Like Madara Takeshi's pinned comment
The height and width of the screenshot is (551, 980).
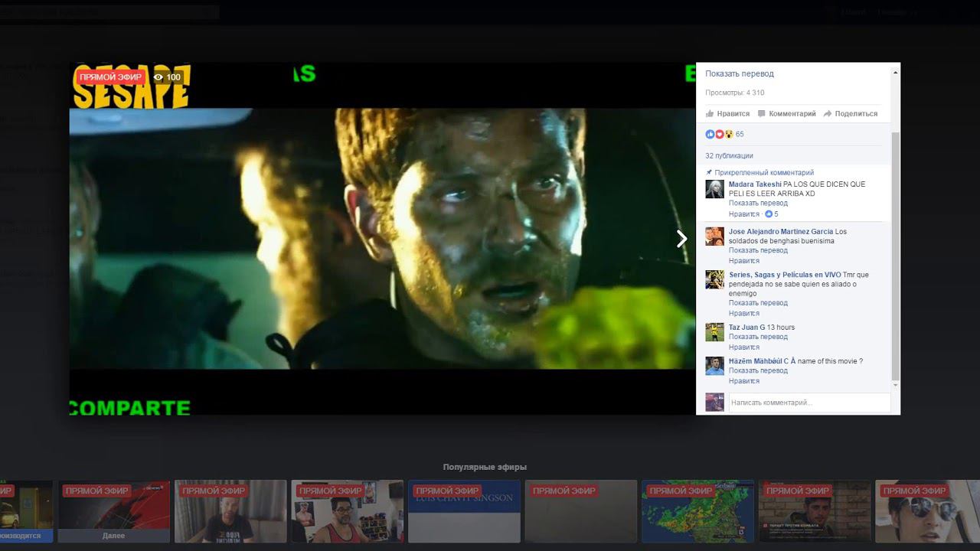tap(744, 214)
